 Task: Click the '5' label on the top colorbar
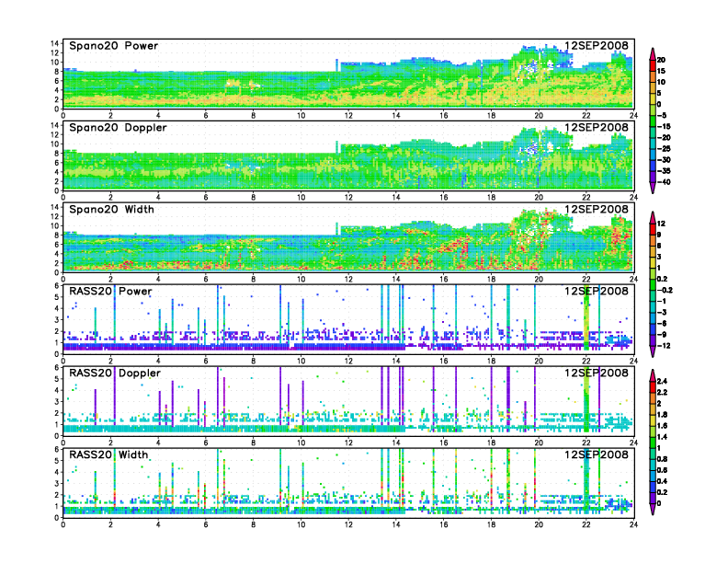click(x=659, y=93)
